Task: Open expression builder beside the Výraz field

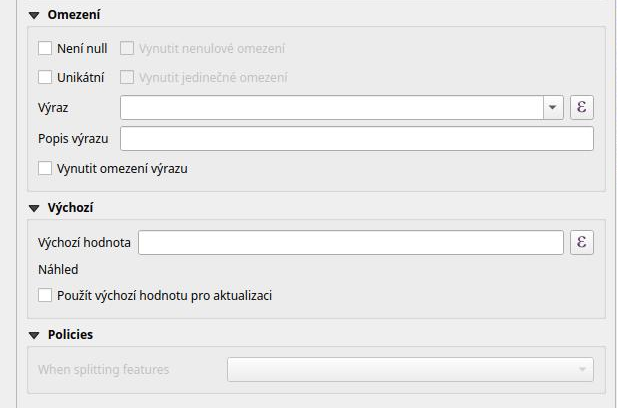Action: click(x=582, y=107)
